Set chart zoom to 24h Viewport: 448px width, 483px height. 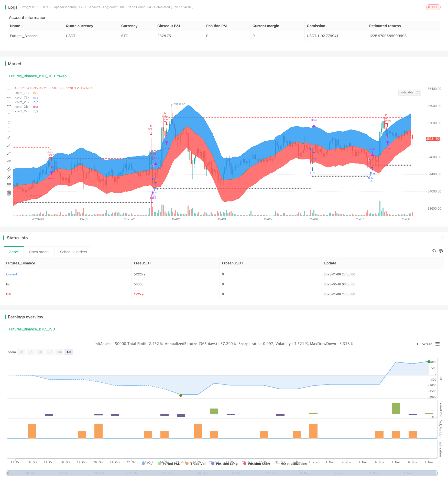tap(59, 352)
